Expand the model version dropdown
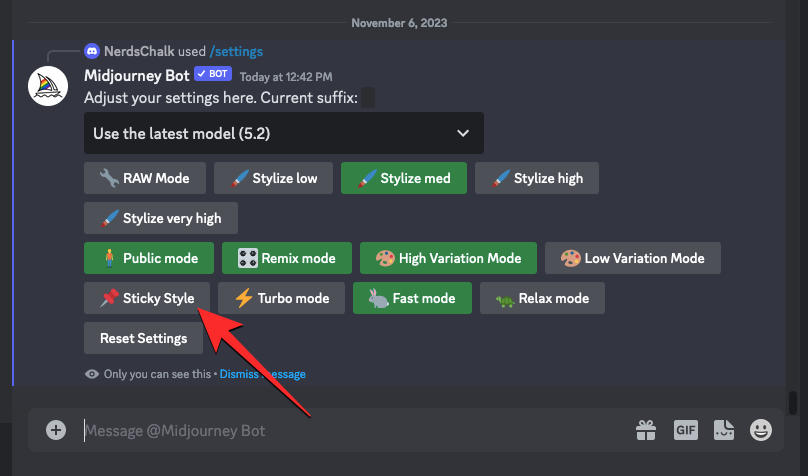The width and height of the screenshot is (808, 476). coord(283,133)
